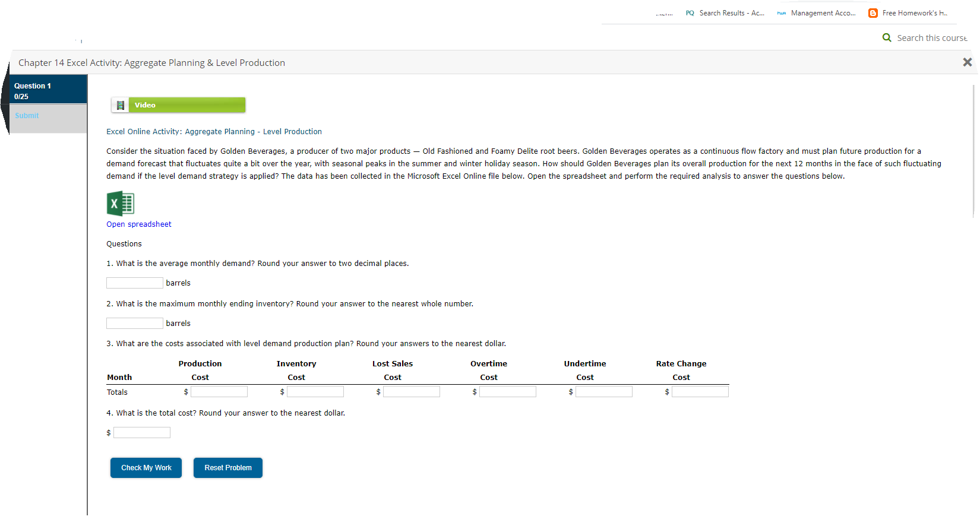The width and height of the screenshot is (980, 529).
Task: Click the maximum ending inventory answer box
Action: point(134,323)
